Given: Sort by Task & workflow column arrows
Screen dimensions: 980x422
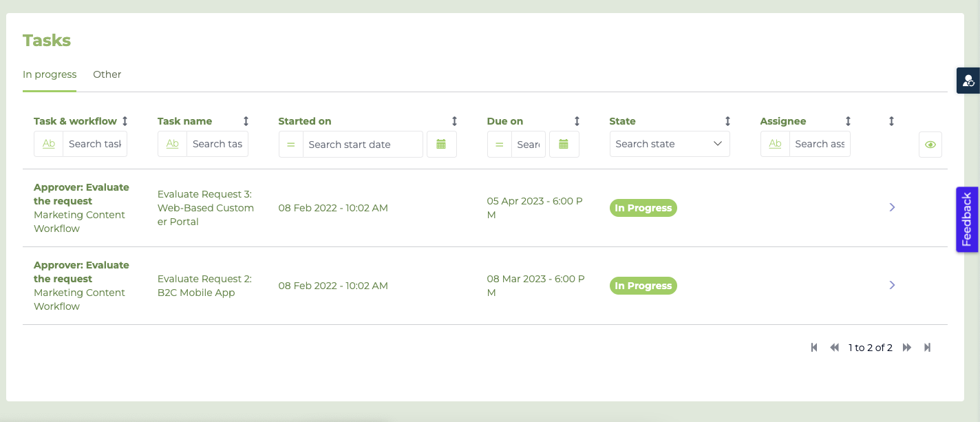Looking at the screenshot, I should tap(125, 121).
